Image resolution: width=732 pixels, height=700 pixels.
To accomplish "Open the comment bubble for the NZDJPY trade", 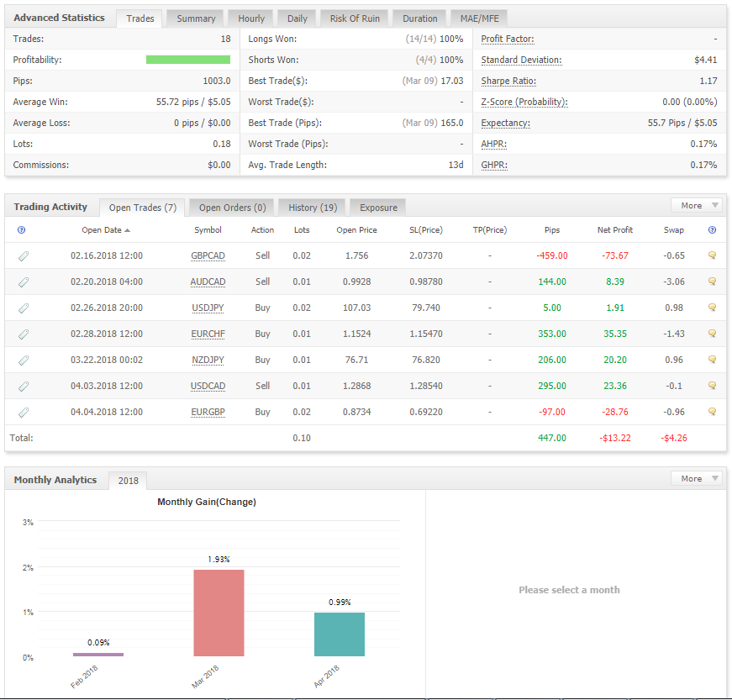I will [712, 360].
